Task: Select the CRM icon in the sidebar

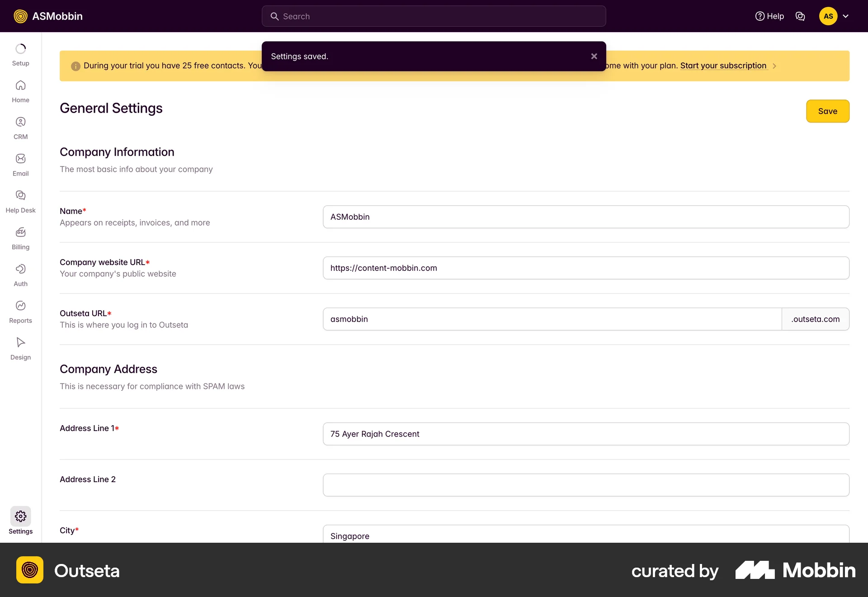Action: pos(20,128)
